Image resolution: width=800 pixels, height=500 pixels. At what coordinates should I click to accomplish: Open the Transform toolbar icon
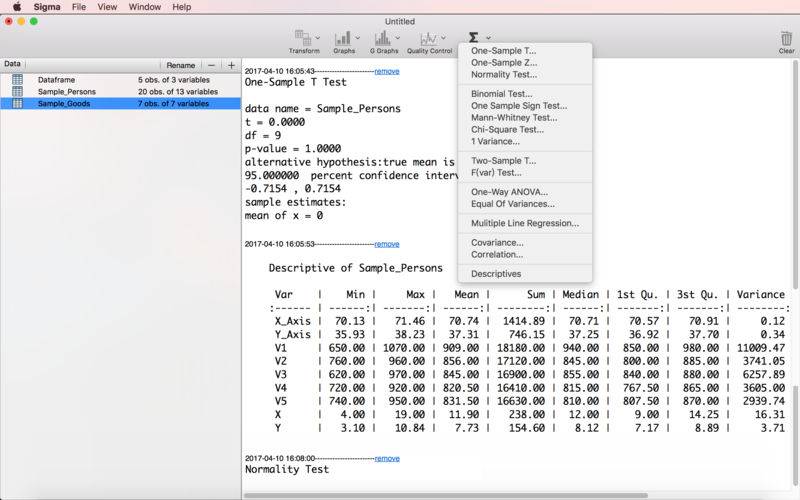coord(303,37)
